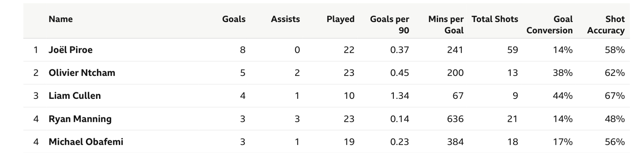The height and width of the screenshot is (153, 644).
Task: Select Michael Obafemi in the table
Action: (86, 142)
